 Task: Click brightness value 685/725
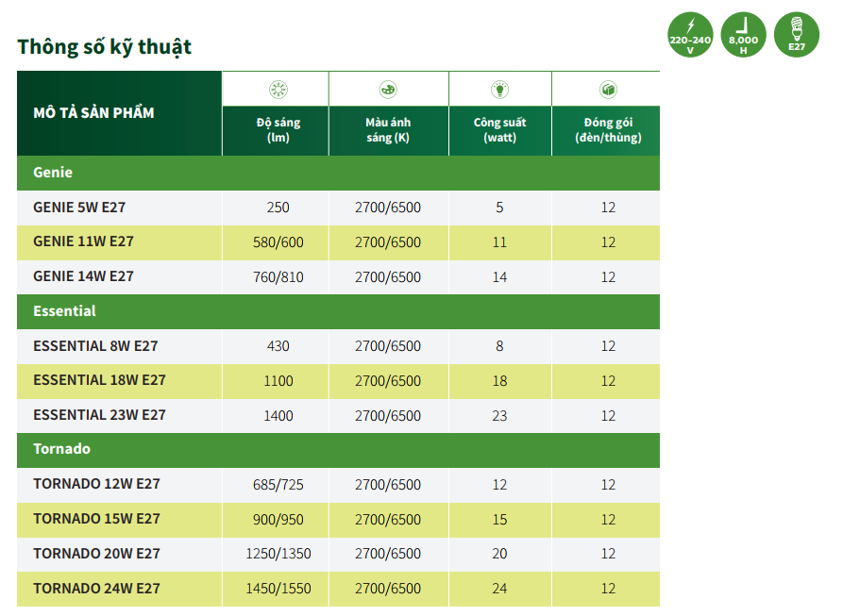[278, 485]
